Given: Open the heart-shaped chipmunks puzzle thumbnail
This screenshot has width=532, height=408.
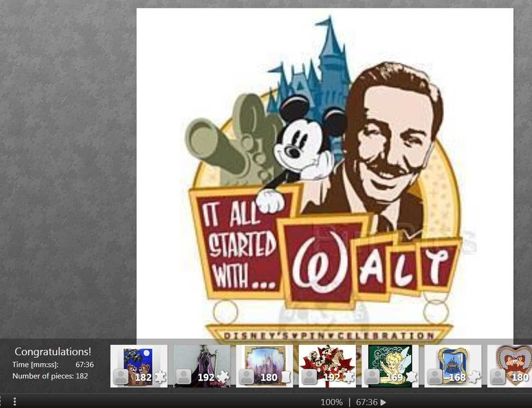Looking at the screenshot, I should (509, 366).
